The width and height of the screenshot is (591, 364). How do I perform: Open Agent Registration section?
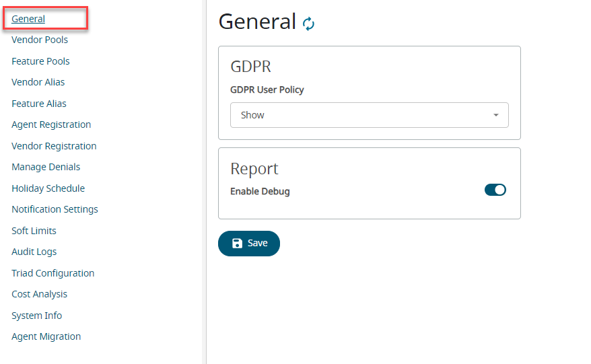[x=51, y=124]
